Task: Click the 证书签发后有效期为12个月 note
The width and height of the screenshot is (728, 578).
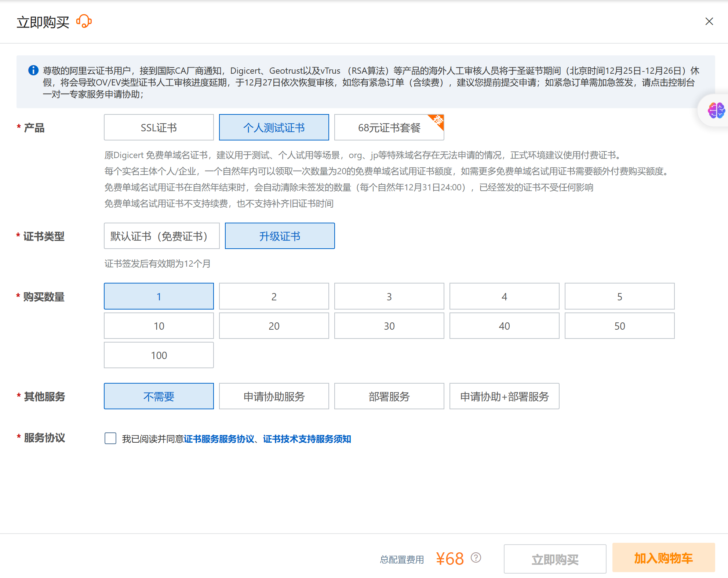Action: coord(157,264)
